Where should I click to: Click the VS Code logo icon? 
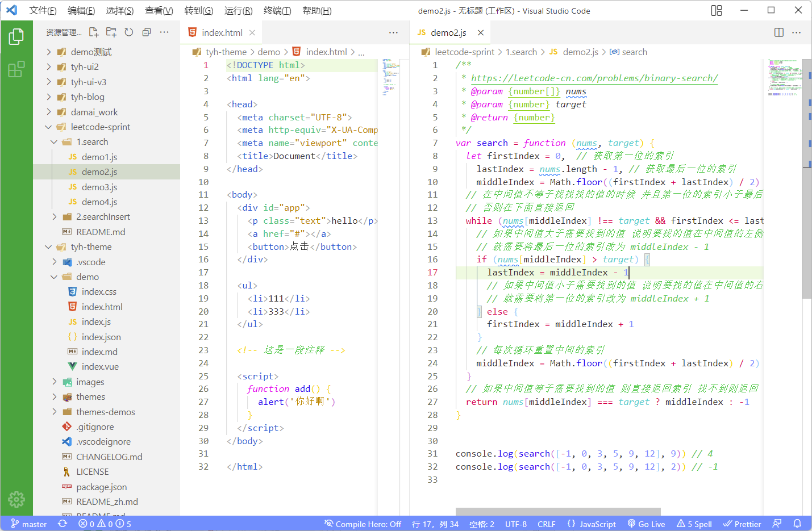(x=12, y=10)
